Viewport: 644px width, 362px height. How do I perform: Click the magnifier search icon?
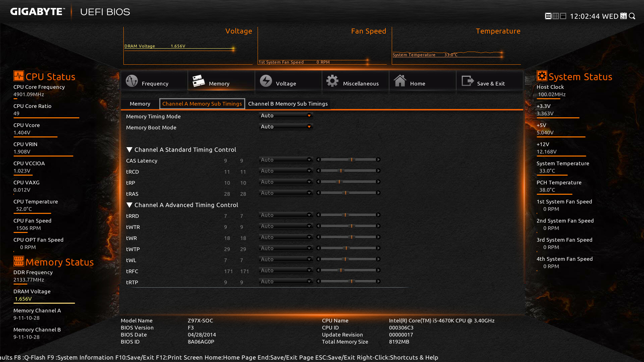click(632, 16)
